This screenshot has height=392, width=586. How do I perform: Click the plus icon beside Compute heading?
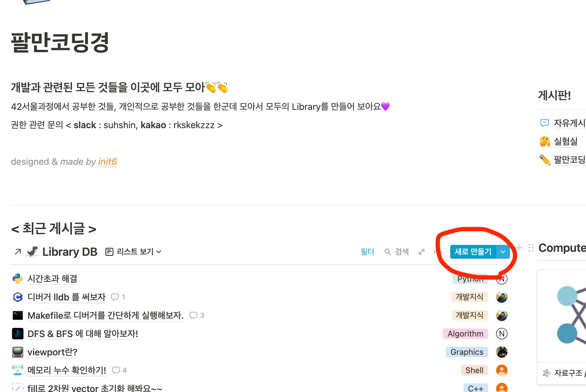519,248
